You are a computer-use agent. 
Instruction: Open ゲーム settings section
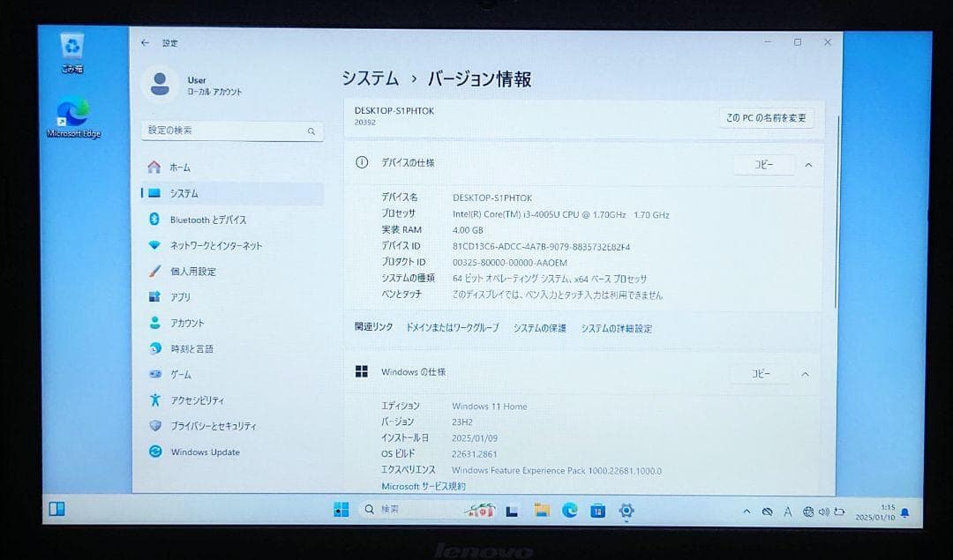coord(183,374)
